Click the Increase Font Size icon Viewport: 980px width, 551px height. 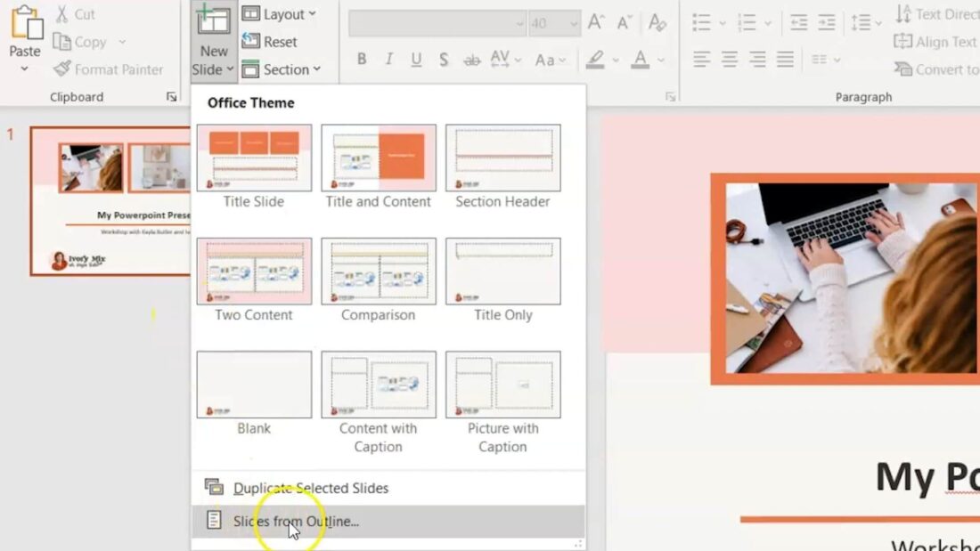point(595,23)
